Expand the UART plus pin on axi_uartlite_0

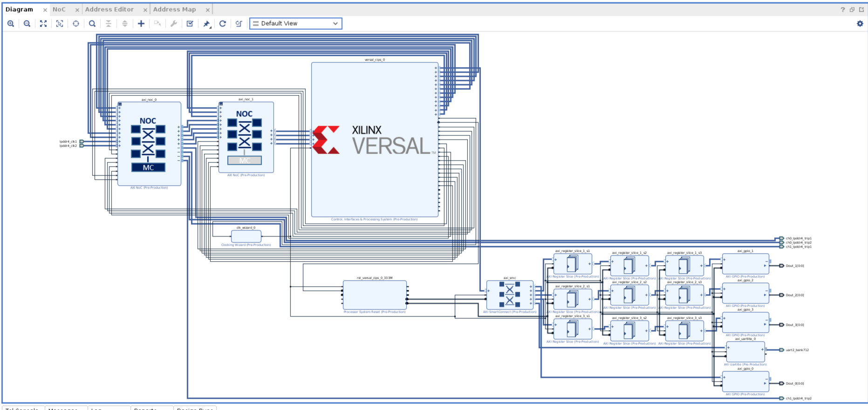tap(763, 350)
